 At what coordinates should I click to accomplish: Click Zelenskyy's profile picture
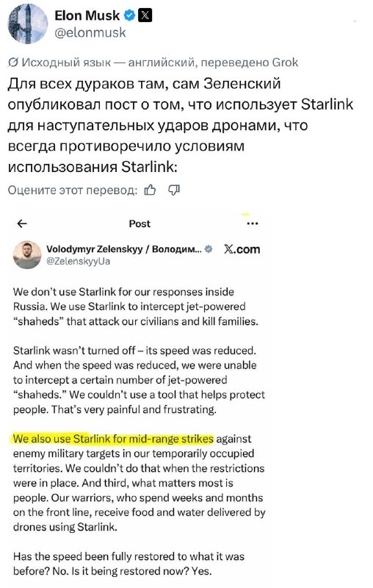27,254
